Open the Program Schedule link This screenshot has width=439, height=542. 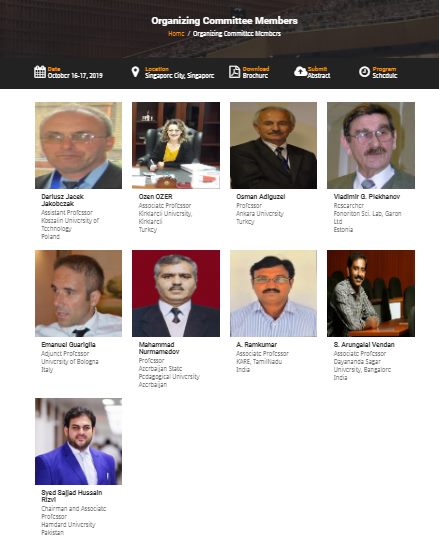(385, 72)
